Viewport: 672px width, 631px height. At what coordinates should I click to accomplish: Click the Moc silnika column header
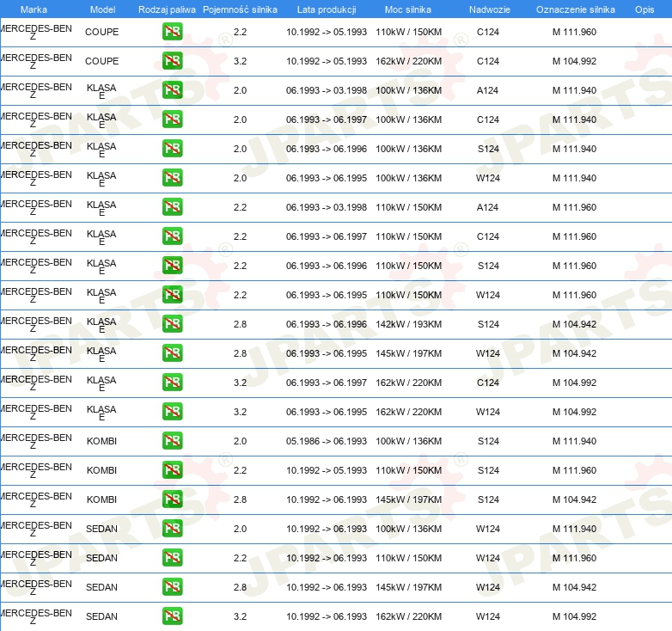point(408,9)
